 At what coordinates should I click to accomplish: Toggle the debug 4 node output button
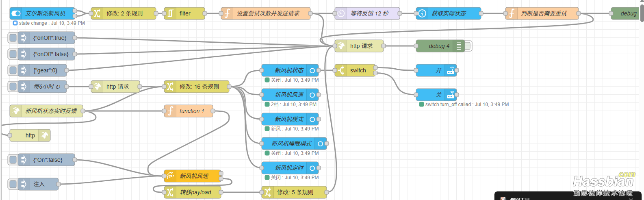tap(468, 46)
